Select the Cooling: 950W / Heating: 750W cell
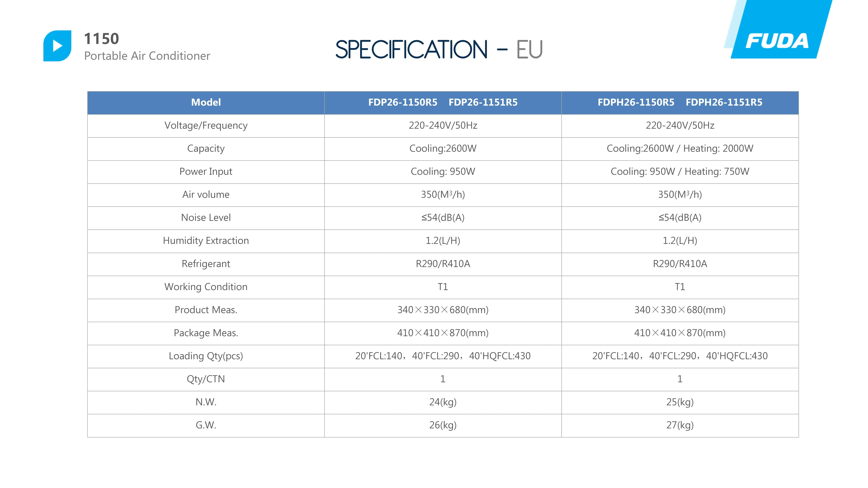 [x=680, y=172]
